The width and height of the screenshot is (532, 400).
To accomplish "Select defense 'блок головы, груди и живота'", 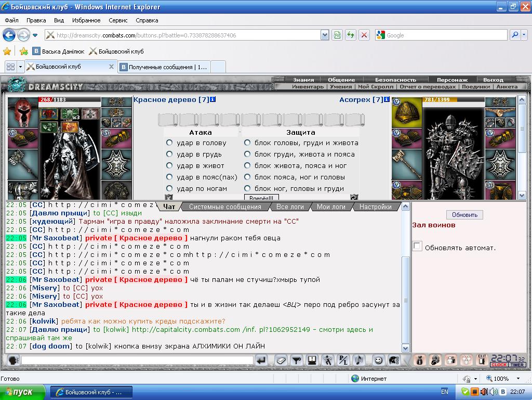I will click(247, 143).
